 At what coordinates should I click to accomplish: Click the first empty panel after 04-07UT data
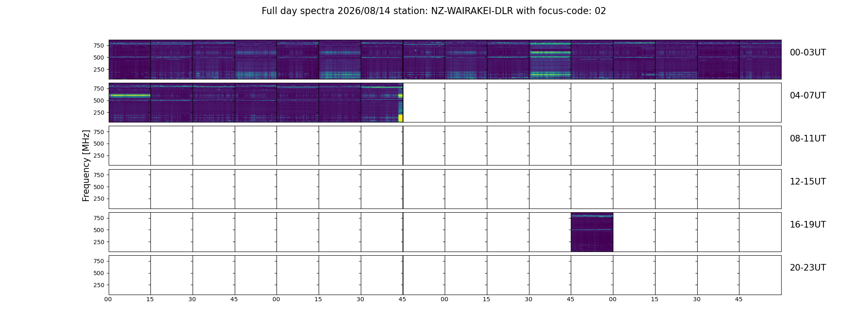(424, 103)
